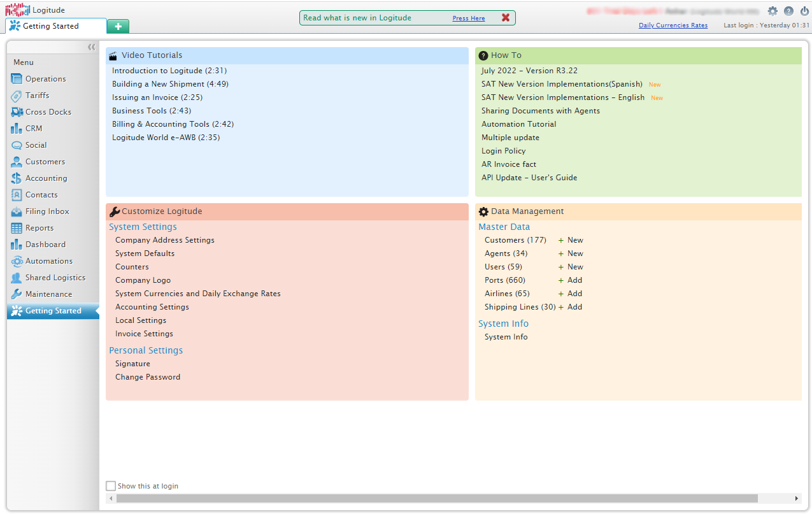Select Getting Started in sidebar menu
This screenshot has height=514, width=812.
[53, 311]
